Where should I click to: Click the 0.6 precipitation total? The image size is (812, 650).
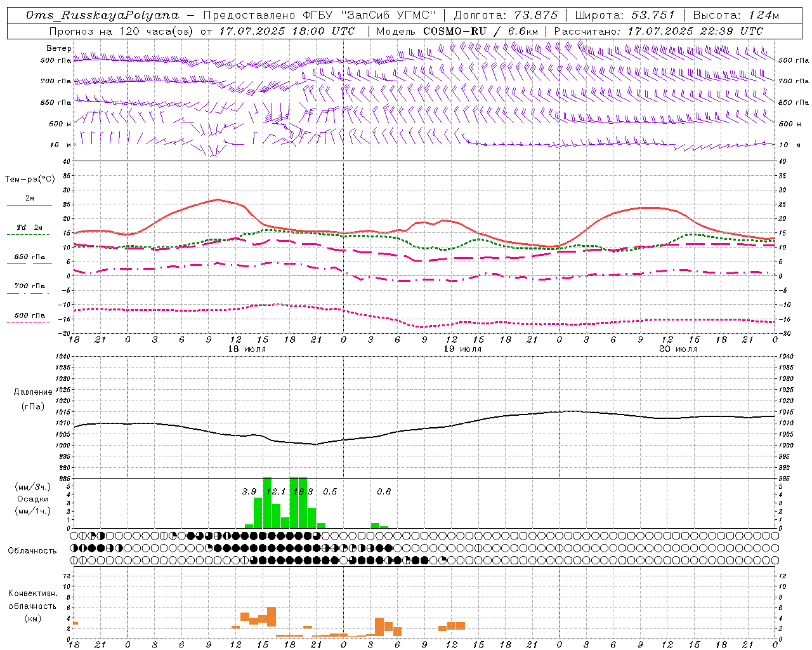tap(384, 491)
